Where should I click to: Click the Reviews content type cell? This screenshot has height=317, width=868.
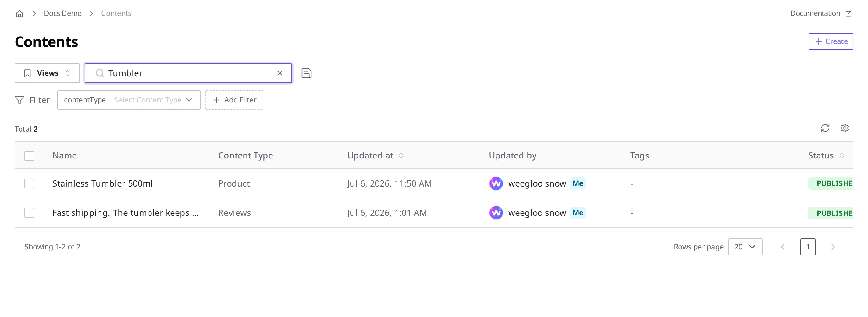coord(234,213)
